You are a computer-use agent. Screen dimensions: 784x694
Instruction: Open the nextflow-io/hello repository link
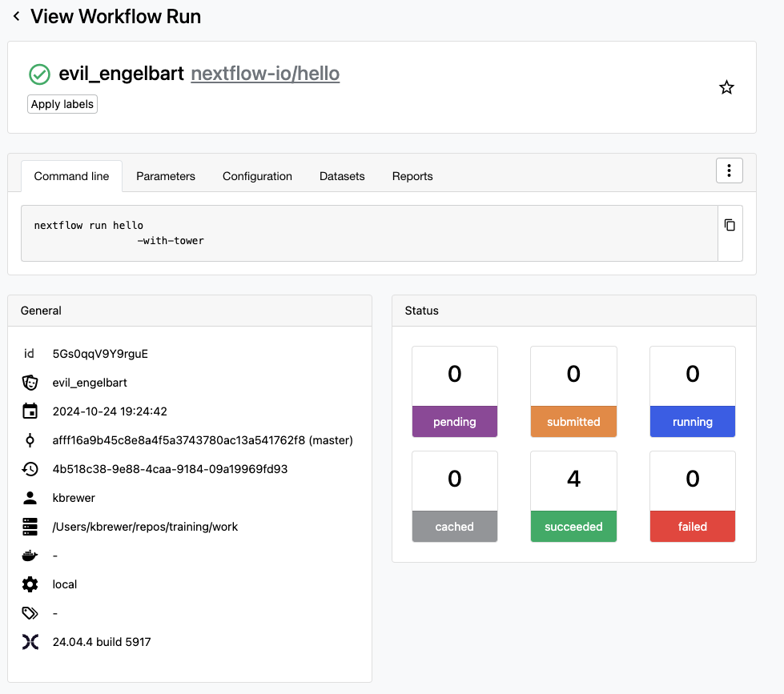point(265,74)
